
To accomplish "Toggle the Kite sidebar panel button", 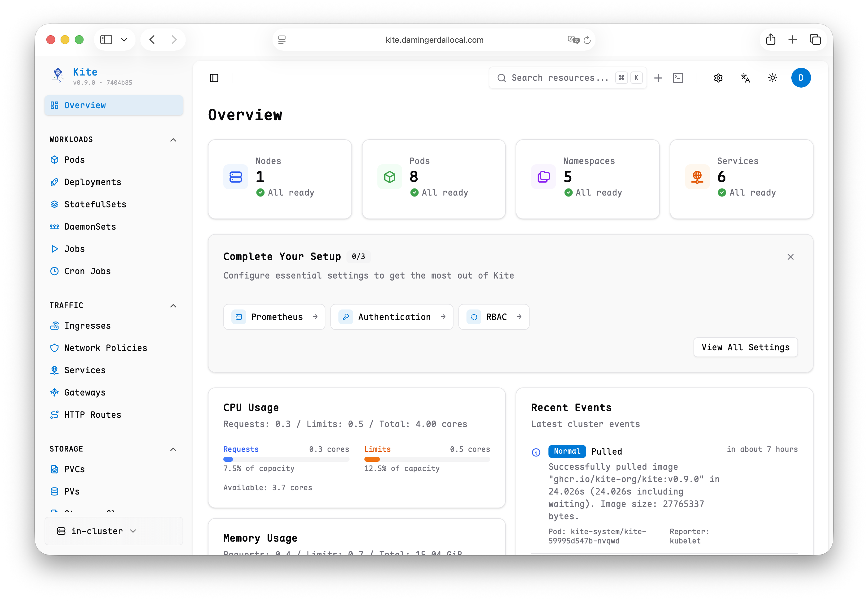I will (214, 78).
